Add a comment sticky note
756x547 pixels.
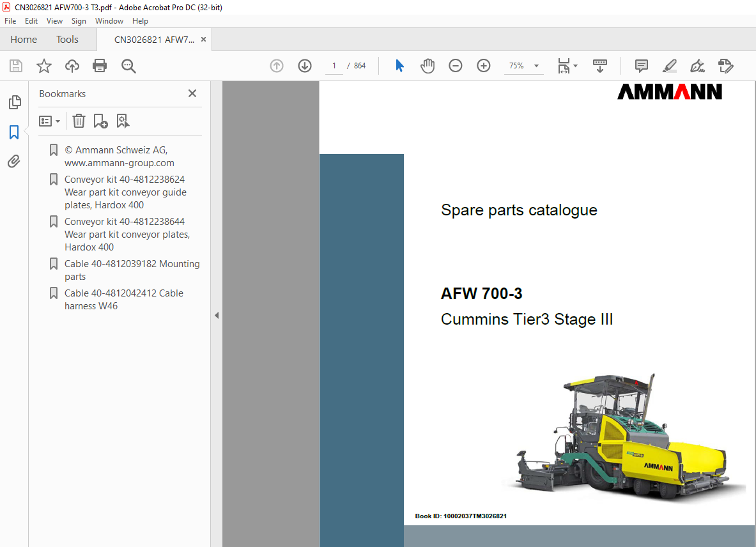pos(641,66)
